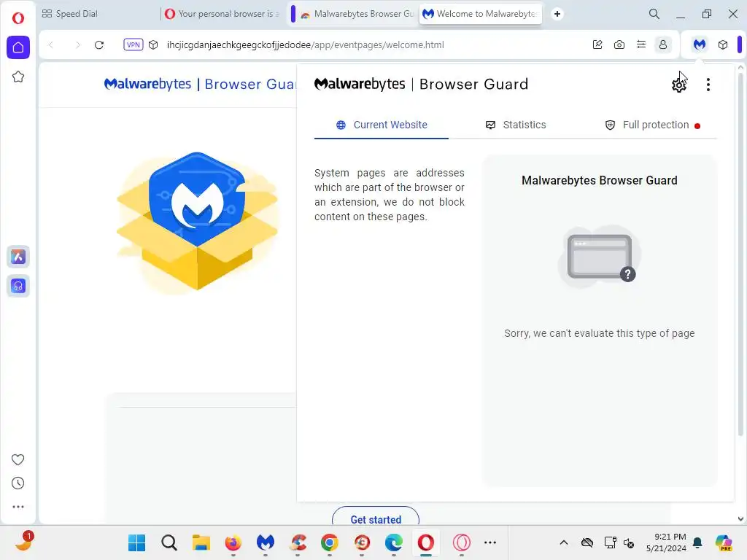This screenshot has width=747, height=560.
Task: Switch to Malwarebytes Browser Guard store tab
Action: click(x=357, y=14)
